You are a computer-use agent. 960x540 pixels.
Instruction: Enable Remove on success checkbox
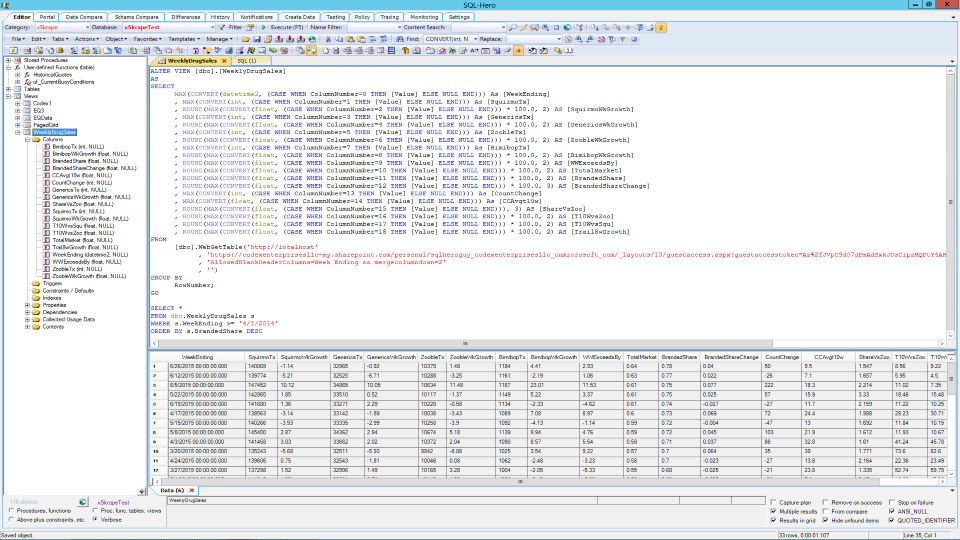coord(825,503)
